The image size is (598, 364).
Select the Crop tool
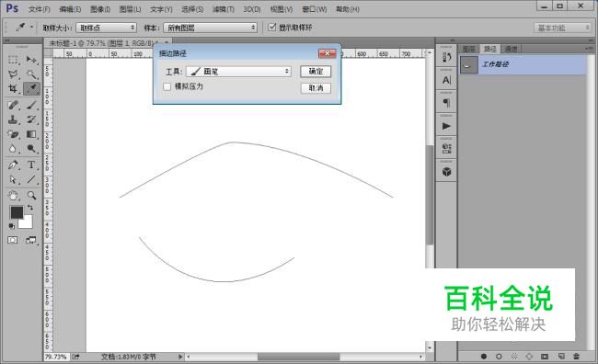coord(13,89)
